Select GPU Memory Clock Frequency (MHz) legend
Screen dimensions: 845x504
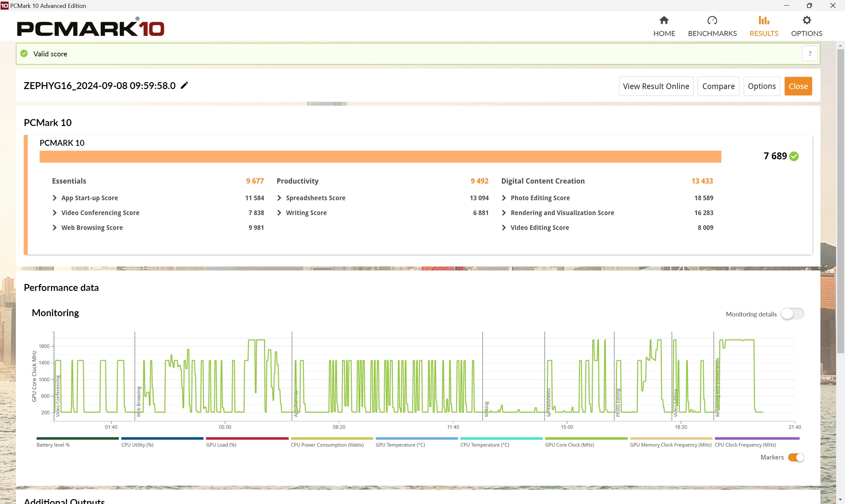coord(671,443)
